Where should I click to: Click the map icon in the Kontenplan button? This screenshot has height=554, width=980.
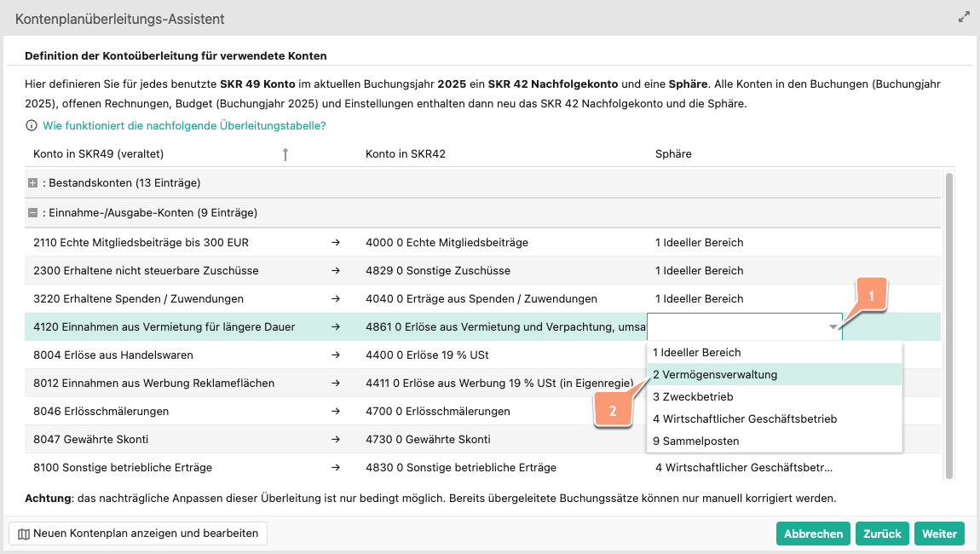pos(24,534)
